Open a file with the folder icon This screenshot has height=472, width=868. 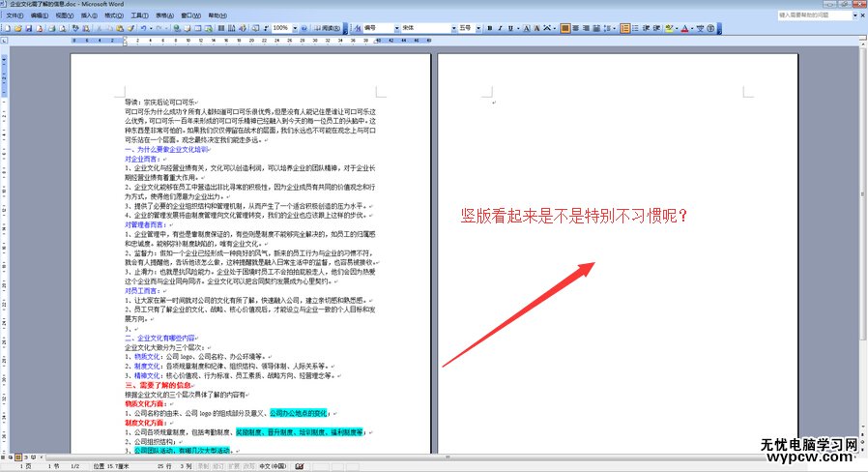(17, 28)
